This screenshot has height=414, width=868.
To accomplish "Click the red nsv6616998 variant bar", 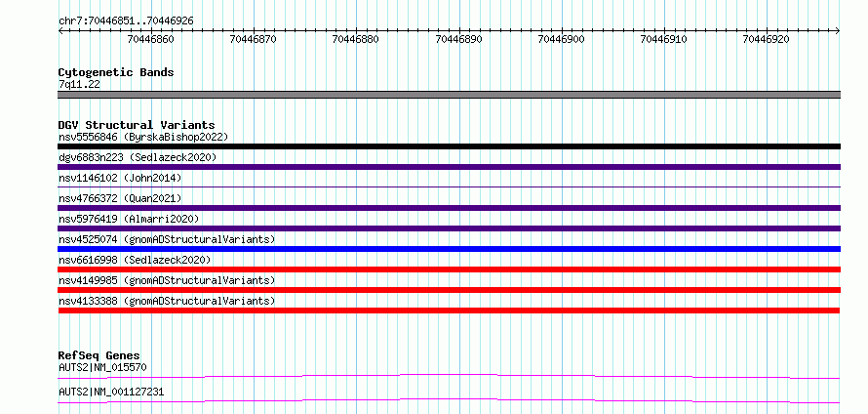I will coord(449,269).
